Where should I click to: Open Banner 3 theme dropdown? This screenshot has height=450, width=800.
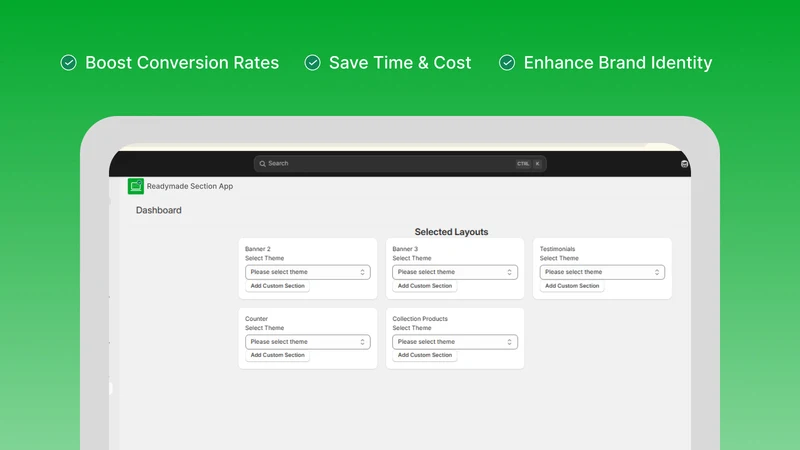[x=455, y=272]
